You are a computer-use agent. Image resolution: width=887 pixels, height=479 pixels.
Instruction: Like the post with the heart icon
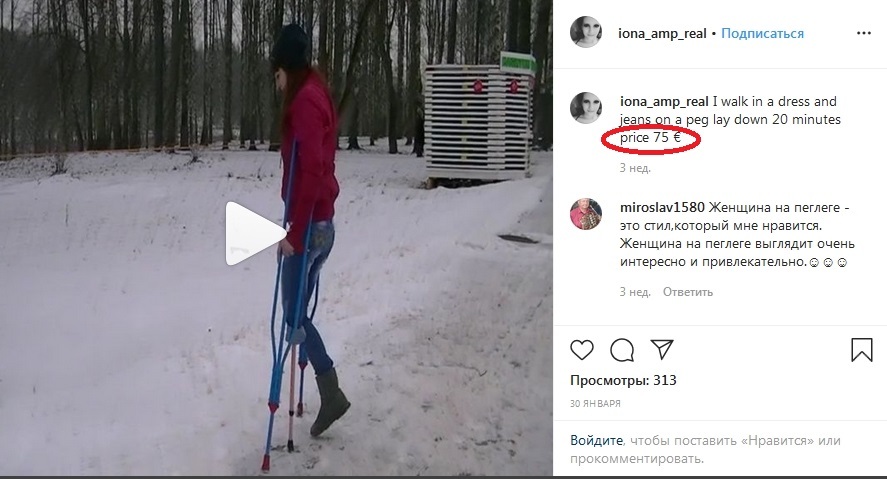point(582,350)
